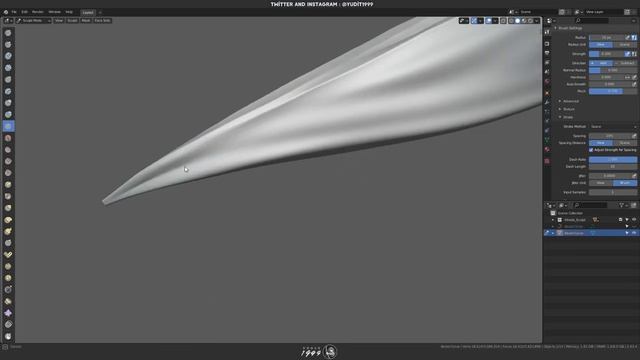Select the purple star-shaped tool icon
This screenshot has height=360, width=640.
tap(8, 313)
